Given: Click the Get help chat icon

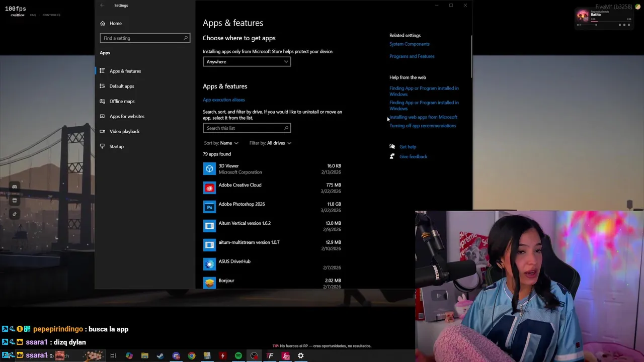Looking at the screenshot, I should (x=392, y=147).
